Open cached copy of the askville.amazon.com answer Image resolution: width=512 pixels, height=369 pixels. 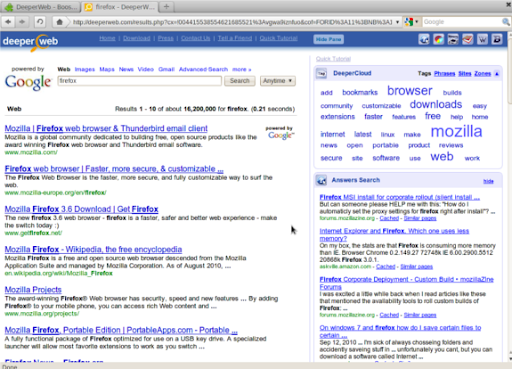point(385,267)
